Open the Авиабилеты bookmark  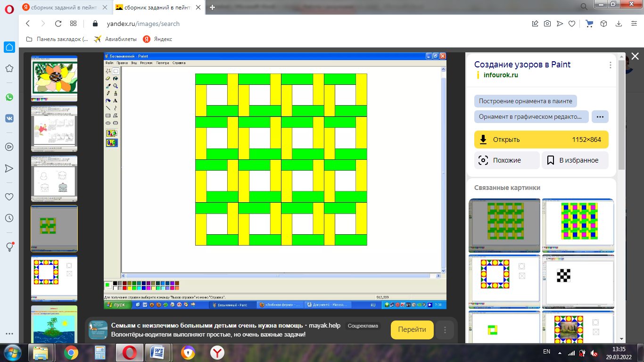pyautogui.click(x=116, y=39)
